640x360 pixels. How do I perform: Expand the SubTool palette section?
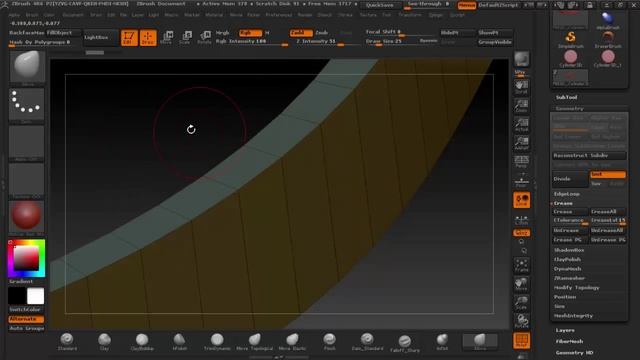pos(567,97)
